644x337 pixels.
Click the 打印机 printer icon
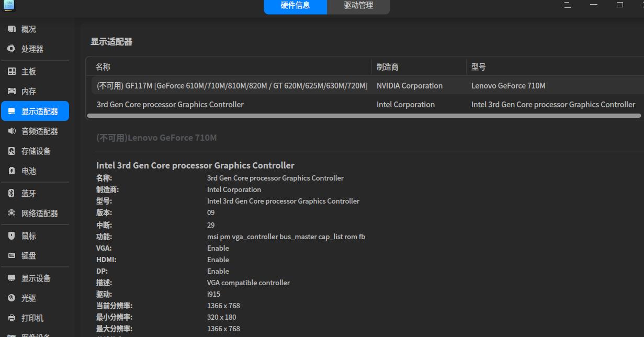click(x=12, y=318)
